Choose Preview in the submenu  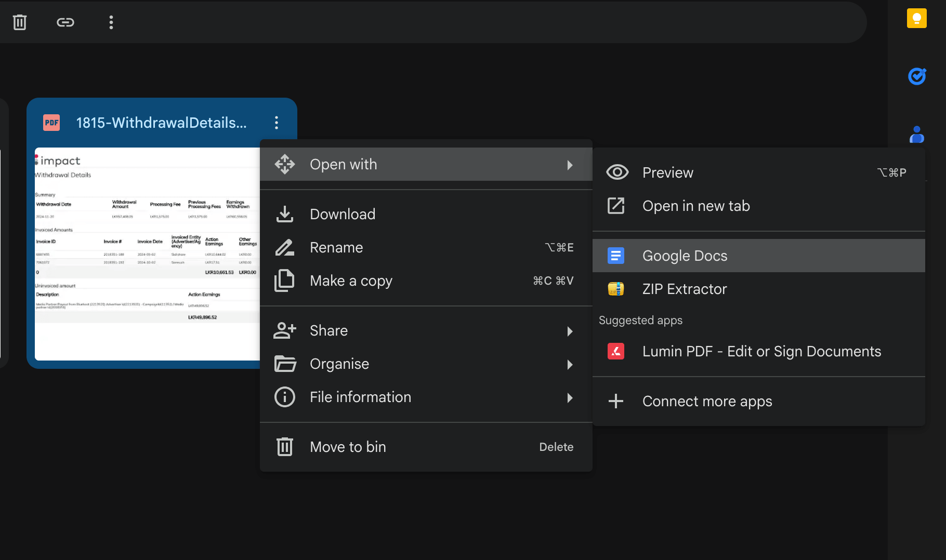click(x=759, y=172)
